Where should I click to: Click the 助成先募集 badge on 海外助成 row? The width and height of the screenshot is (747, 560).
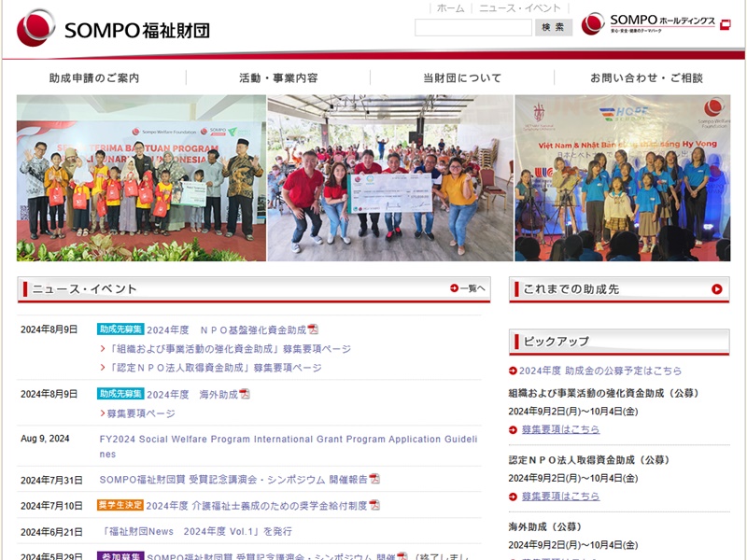(x=120, y=394)
